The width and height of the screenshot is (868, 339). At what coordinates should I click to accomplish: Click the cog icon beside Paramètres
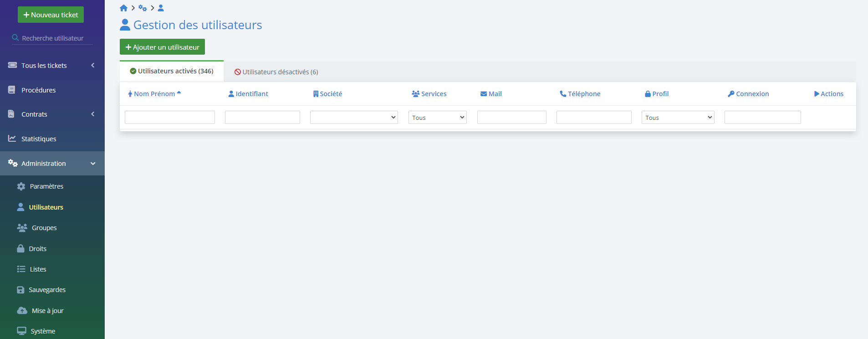coord(21,186)
